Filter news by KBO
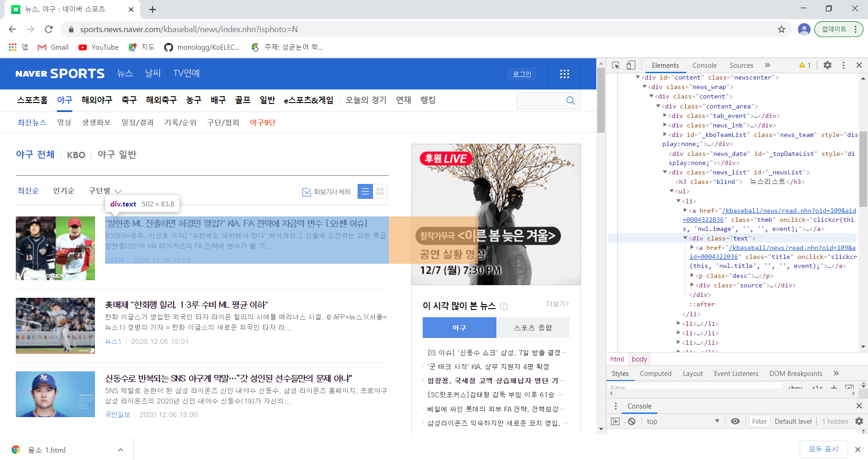868x460 pixels. 76,155
